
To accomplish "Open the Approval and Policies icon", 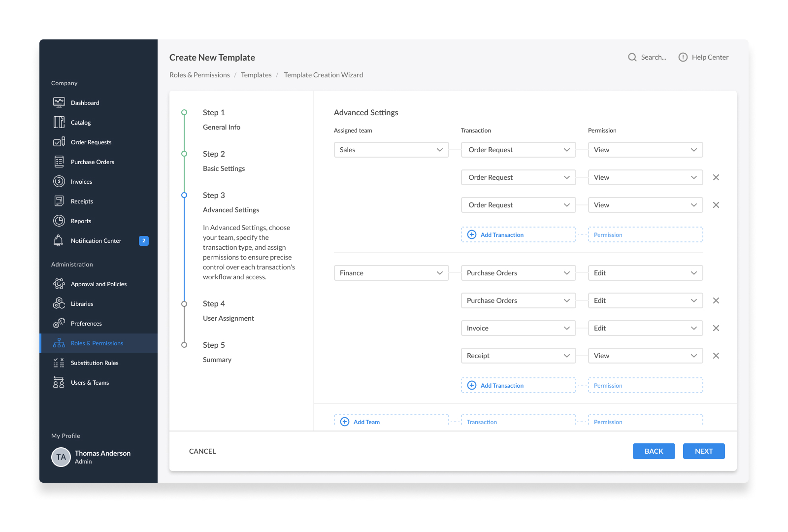I will (x=59, y=284).
